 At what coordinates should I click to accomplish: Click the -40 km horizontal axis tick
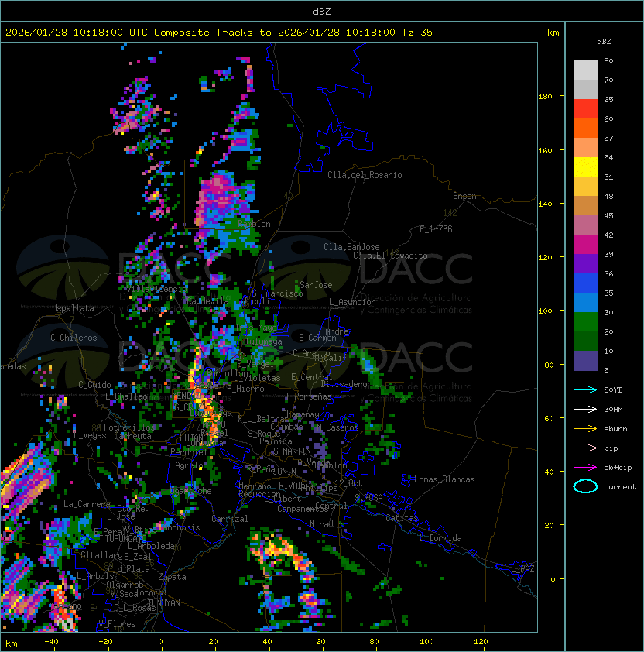click(x=51, y=642)
